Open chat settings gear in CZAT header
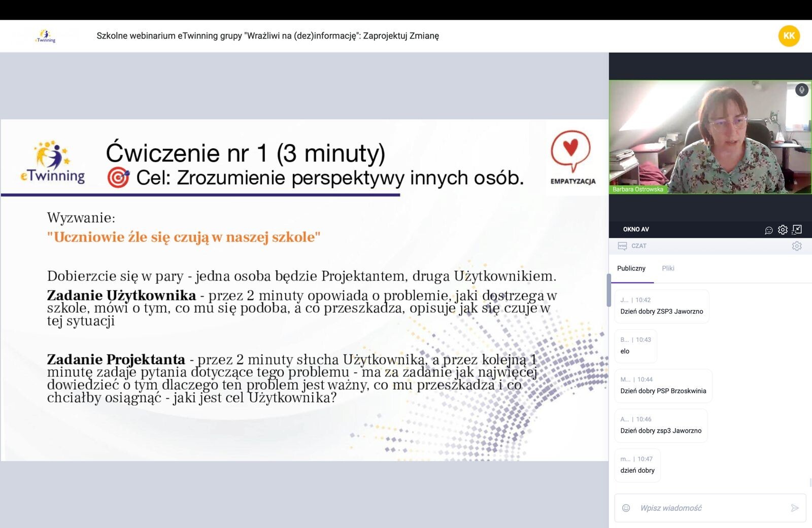This screenshot has width=812, height=528. click(x=796, y=246)
